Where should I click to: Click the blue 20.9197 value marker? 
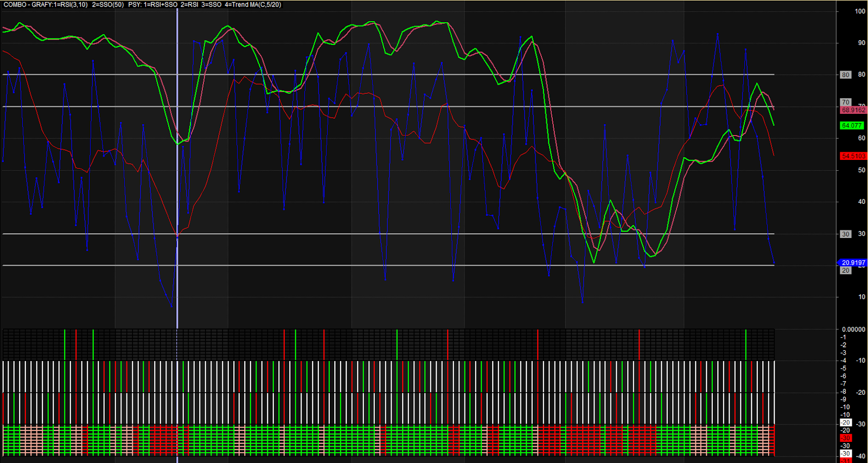click(853, 263)
